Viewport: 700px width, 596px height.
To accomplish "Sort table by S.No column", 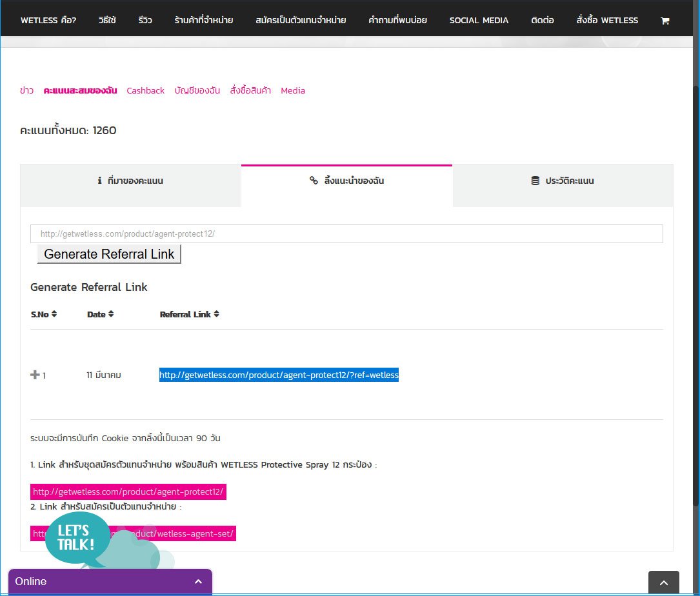I will click(44, 314).
